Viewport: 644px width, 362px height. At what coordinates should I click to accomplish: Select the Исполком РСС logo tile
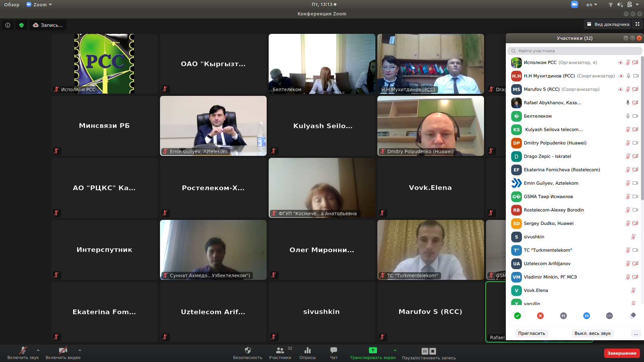pyautogui.click(x=105, y=64)
